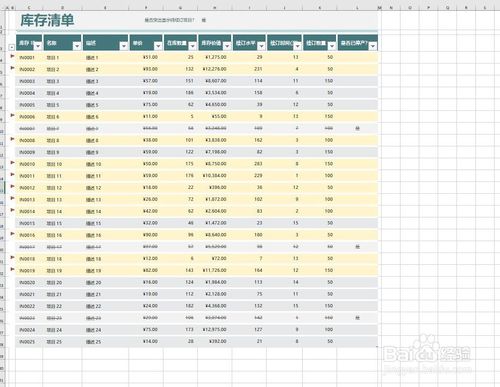Select the inventory value cell ¥12,276.00
Screen dimensions: 500x387
pos(215,69)
